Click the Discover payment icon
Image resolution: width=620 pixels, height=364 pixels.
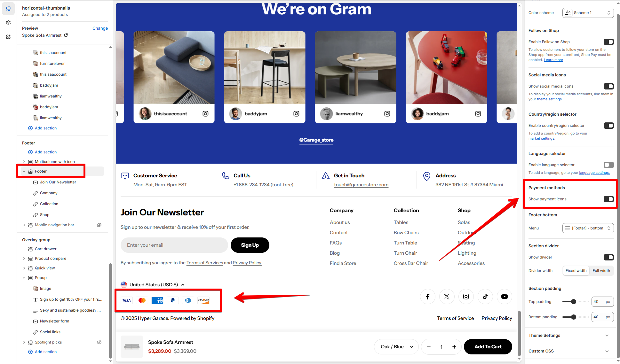point(203,300)
